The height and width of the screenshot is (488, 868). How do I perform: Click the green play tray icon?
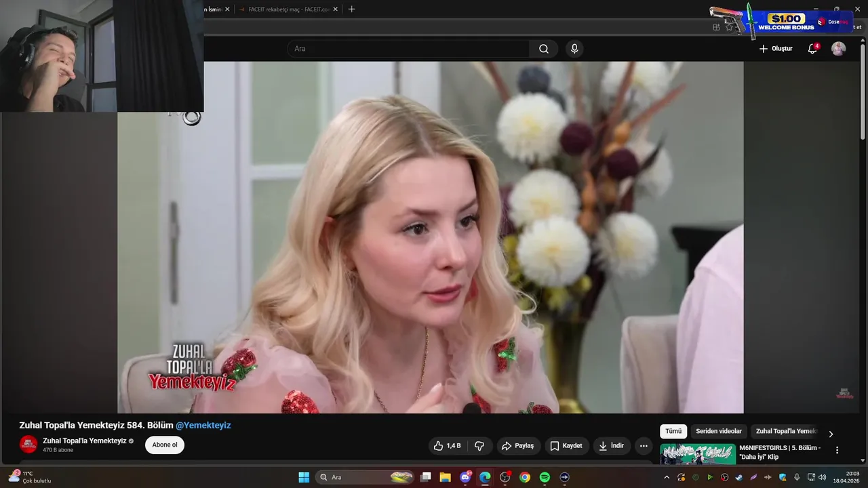click(x=710, y=477)
